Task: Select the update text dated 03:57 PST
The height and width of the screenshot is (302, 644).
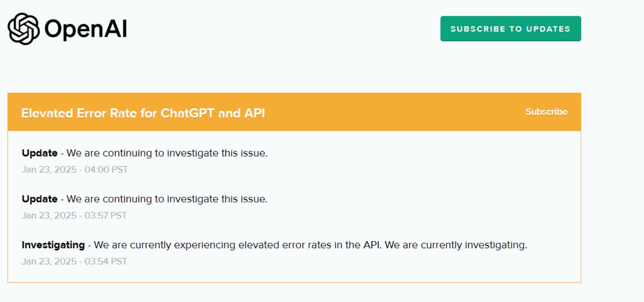Action: (x=144, y=199)
